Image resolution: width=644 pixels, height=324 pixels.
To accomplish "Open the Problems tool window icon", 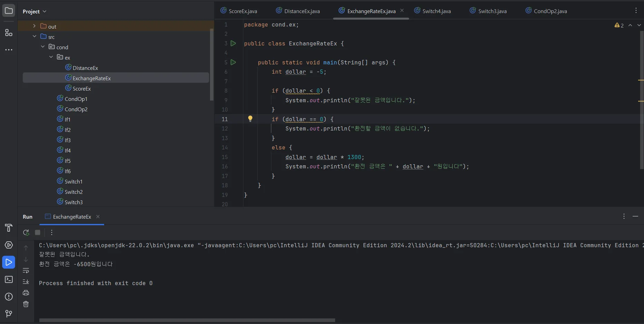I will click(x=9, y=296).
